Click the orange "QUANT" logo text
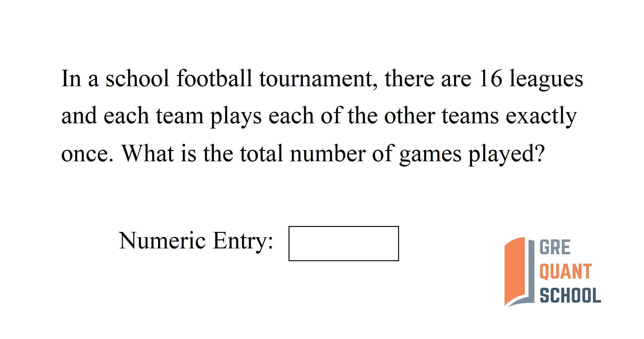The height and width of the screenshot is (339, 644). (x=565, y=272)
